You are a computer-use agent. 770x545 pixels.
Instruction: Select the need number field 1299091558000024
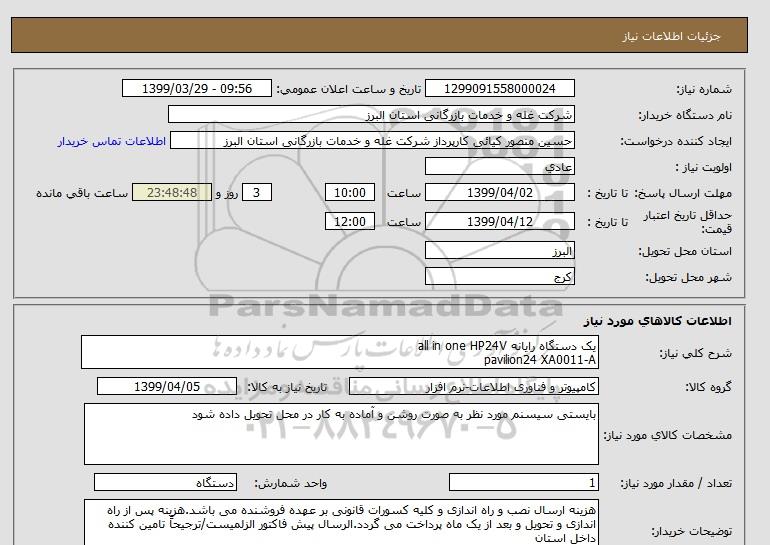coord(499,88)
